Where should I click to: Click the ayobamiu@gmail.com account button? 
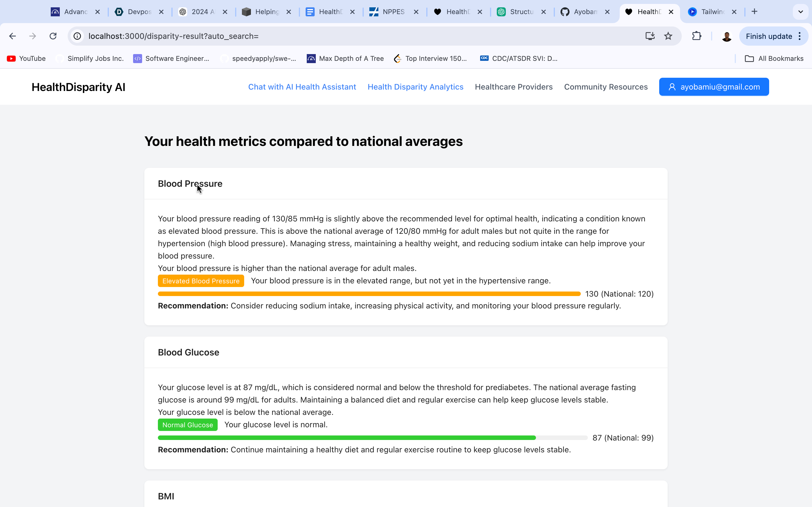714,87
